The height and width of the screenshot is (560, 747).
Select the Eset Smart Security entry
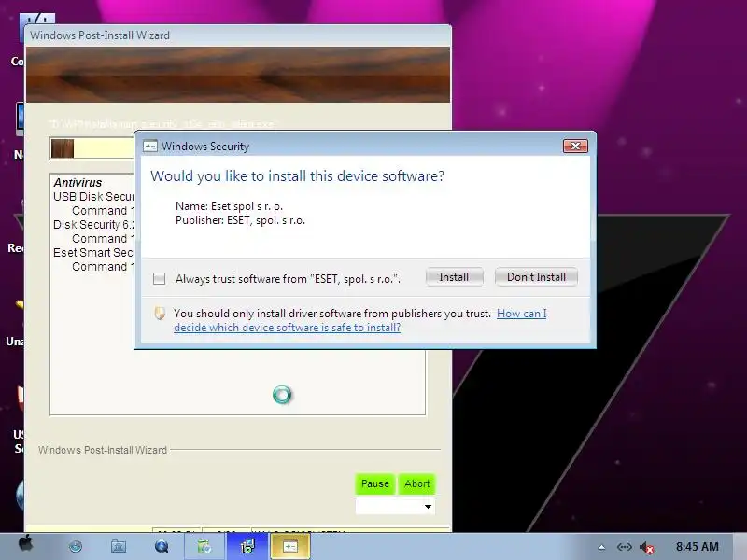point(93,252)
